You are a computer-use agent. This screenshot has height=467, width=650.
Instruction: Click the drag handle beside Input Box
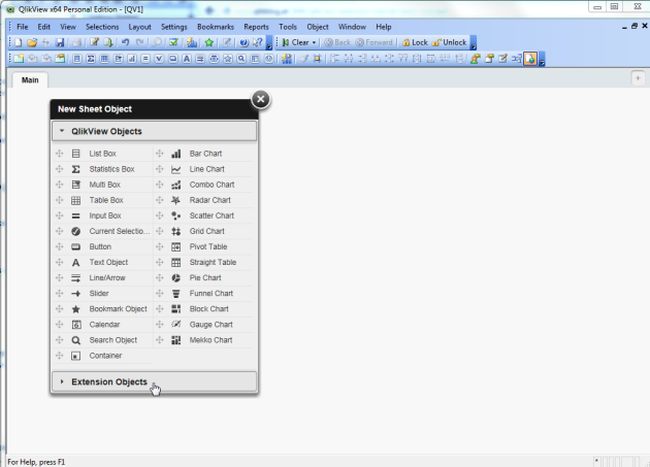click(60, 216)
